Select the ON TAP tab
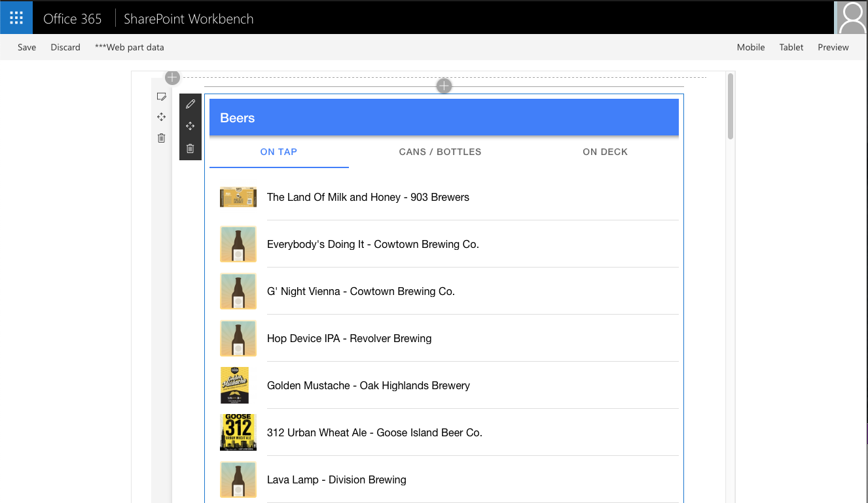This screenshot has width=868, height=503. (x=279, y=152)
